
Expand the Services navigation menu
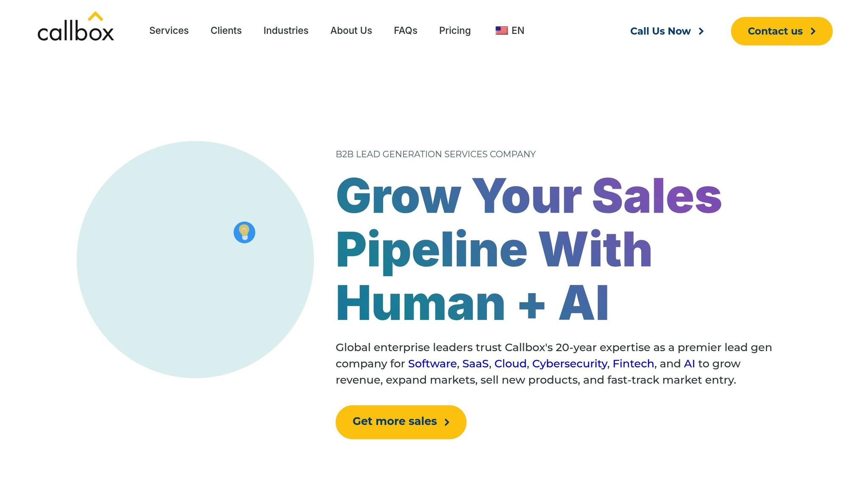click(x=169, y=30)
